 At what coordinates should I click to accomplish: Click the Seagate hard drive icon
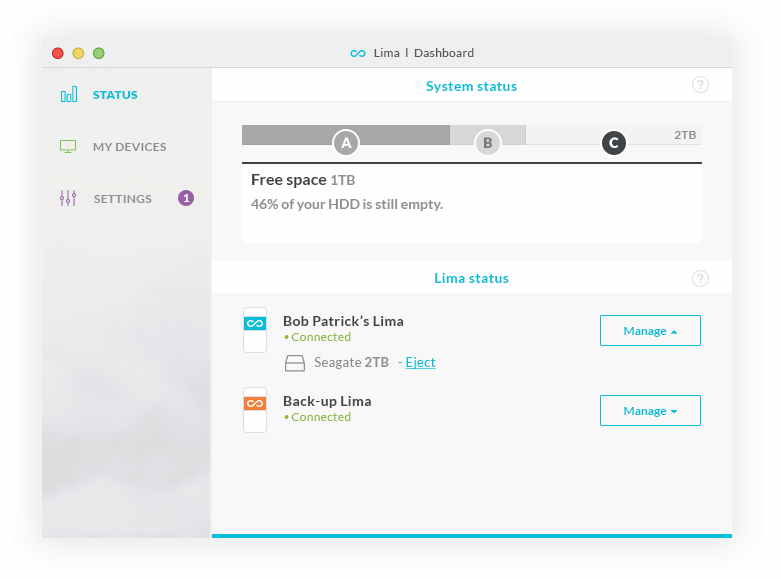coord(295,363)
